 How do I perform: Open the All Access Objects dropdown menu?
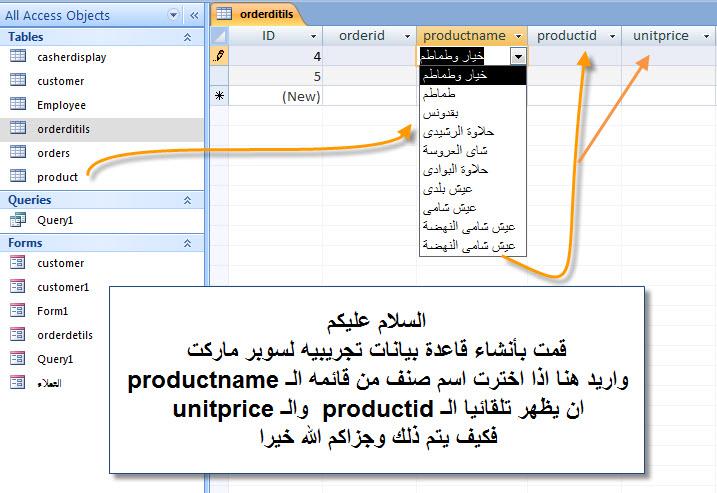coord(173,15)
